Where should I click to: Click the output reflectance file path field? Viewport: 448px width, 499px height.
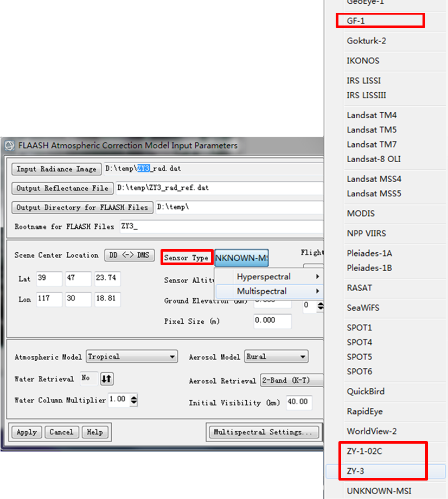coord(220,188)
